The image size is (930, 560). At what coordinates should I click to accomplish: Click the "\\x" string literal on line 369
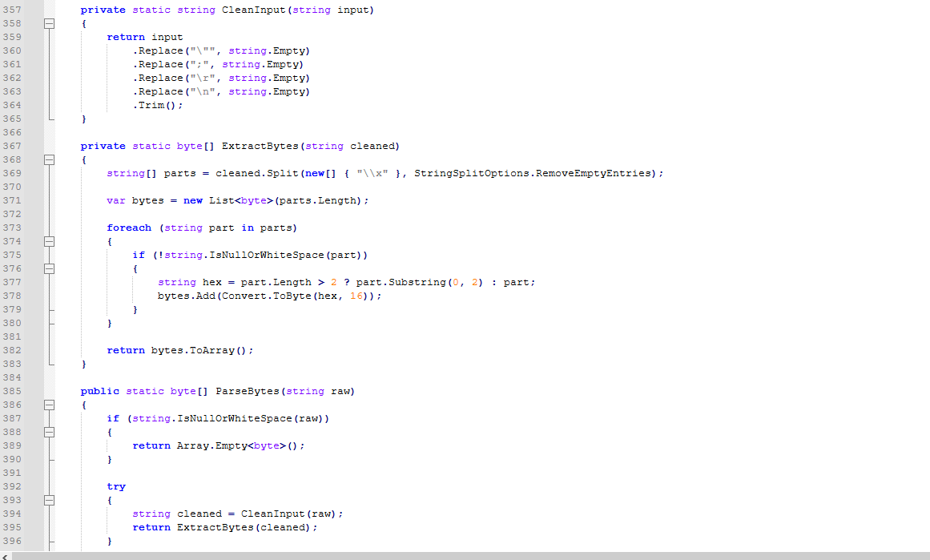[x=372, y=173]
